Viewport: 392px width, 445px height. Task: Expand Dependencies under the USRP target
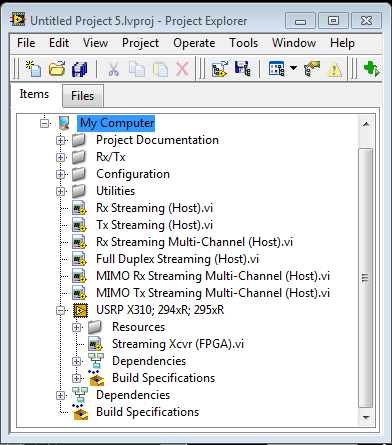coord(76,361)
